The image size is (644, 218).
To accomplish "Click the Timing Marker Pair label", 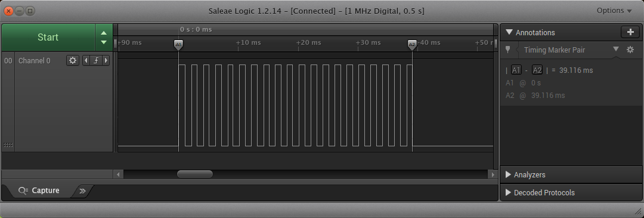I will pos(555,50).
